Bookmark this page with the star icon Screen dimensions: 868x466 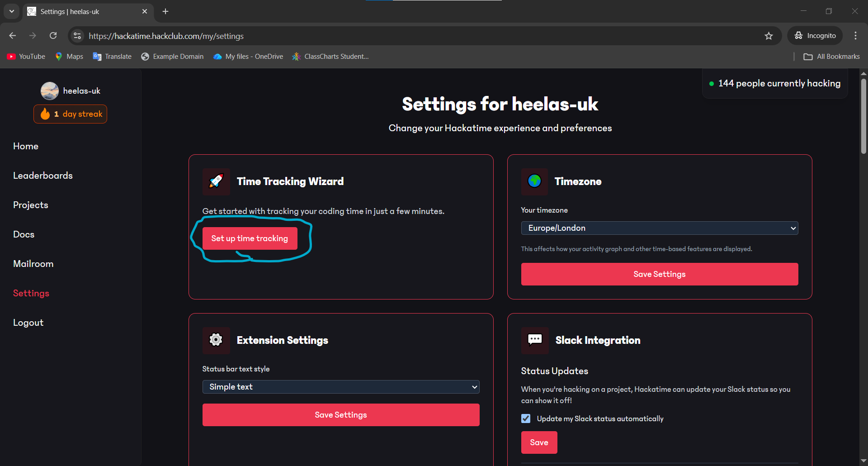click(769, 36)
